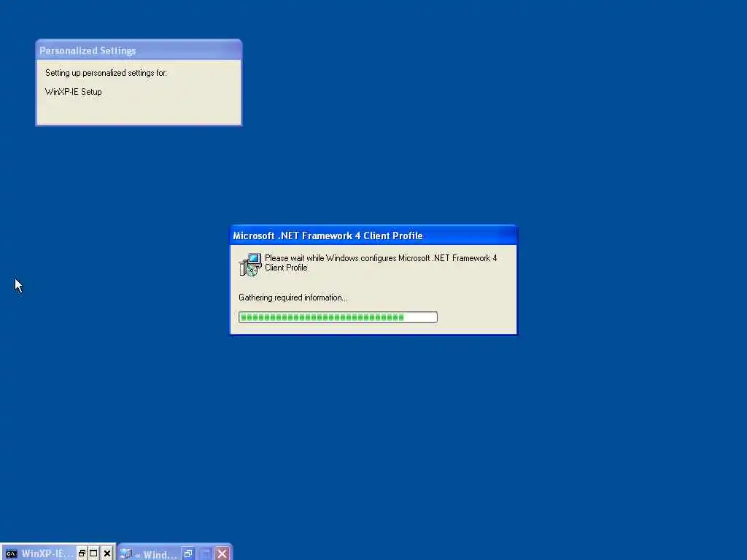Click the Microsoft .NET Framework 4 Client Profile title bar

coord(373,236)
